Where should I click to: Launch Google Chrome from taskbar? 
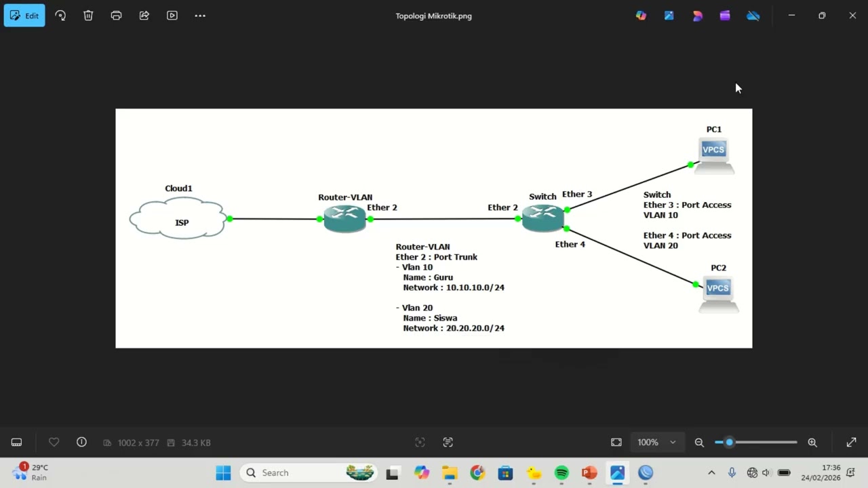click(x=477, y=473)
